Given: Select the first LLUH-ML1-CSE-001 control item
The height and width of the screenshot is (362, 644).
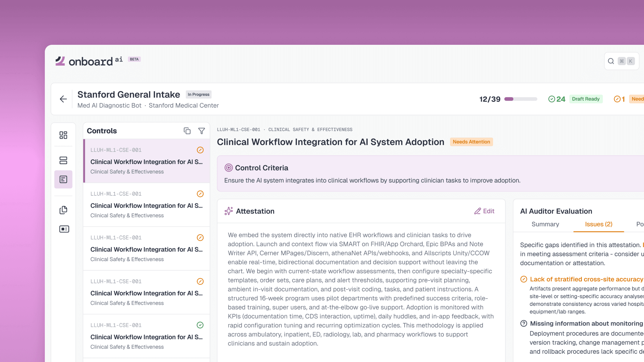Looking at the screenshot, I should (x=146, y=161).
